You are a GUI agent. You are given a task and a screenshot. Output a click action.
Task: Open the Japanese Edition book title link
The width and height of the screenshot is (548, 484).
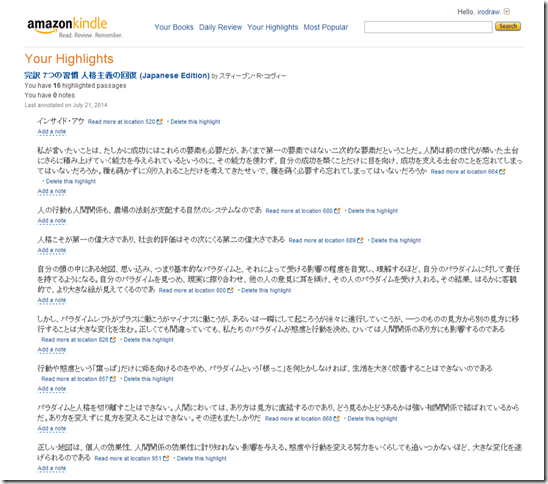click(x=117, y=75)
